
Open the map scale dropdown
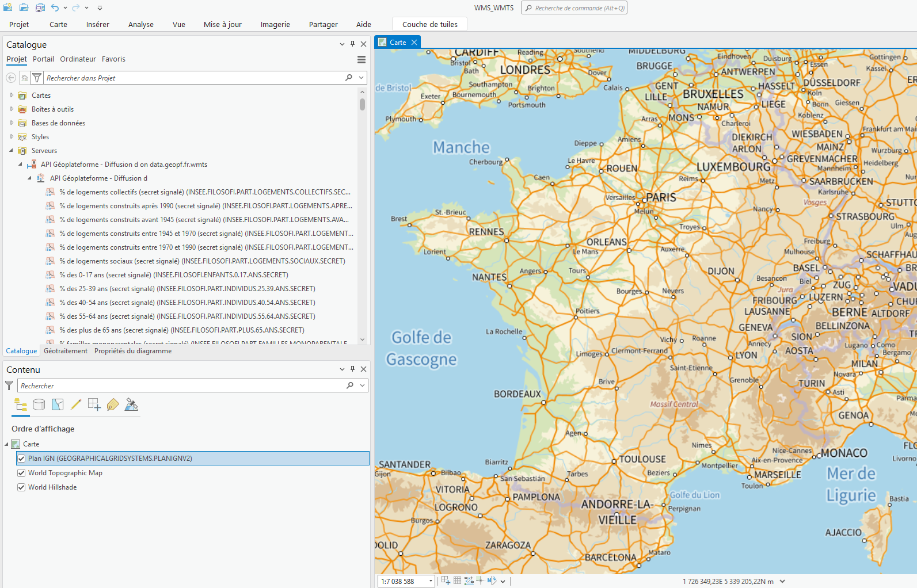click(x=431, y=581)
